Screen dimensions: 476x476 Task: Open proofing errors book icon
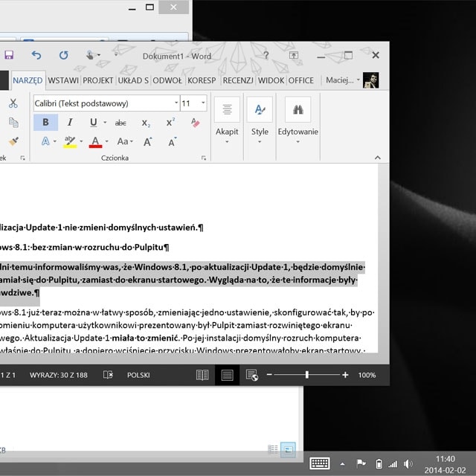pos(108,375)
